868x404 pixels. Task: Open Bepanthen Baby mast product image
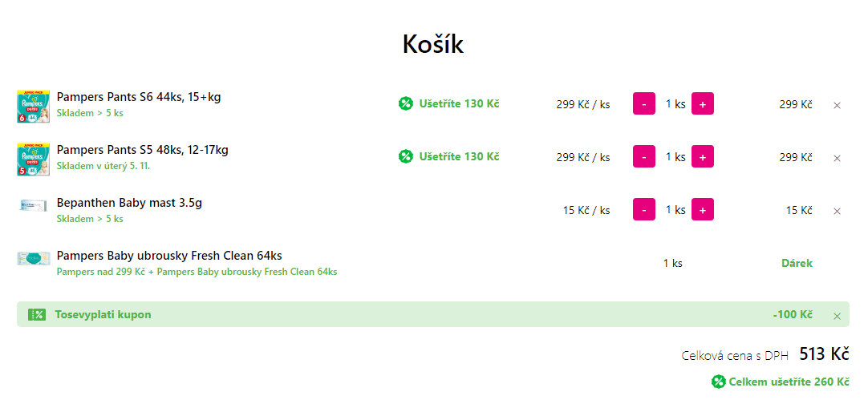(x=33, y=204)
